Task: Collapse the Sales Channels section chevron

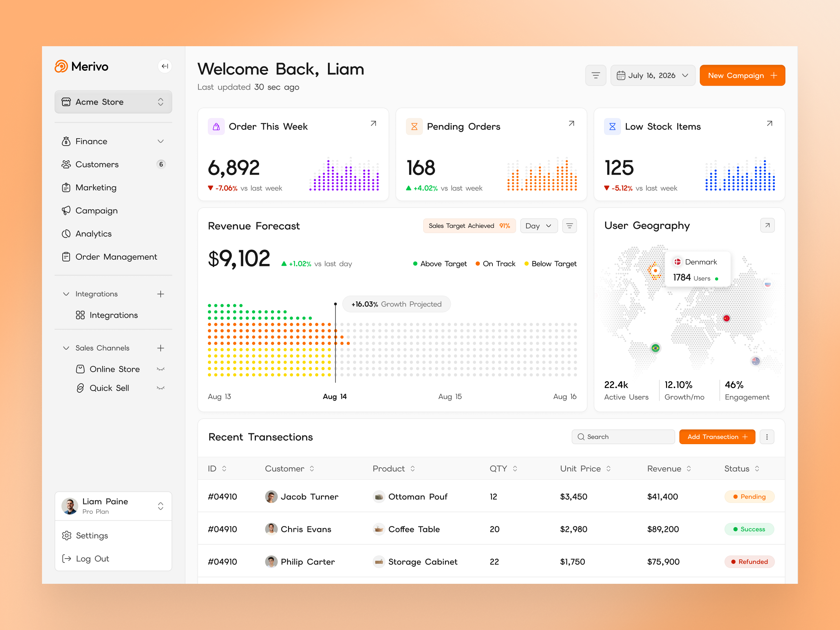Action: pyautogui.click(x=66, y=348)
